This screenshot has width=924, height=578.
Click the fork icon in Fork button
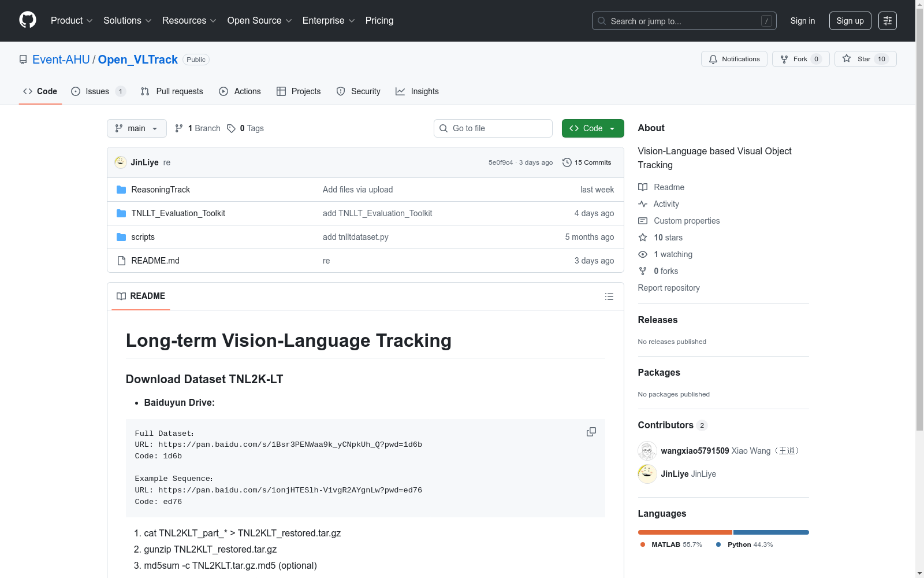click(x=784, y=59)
